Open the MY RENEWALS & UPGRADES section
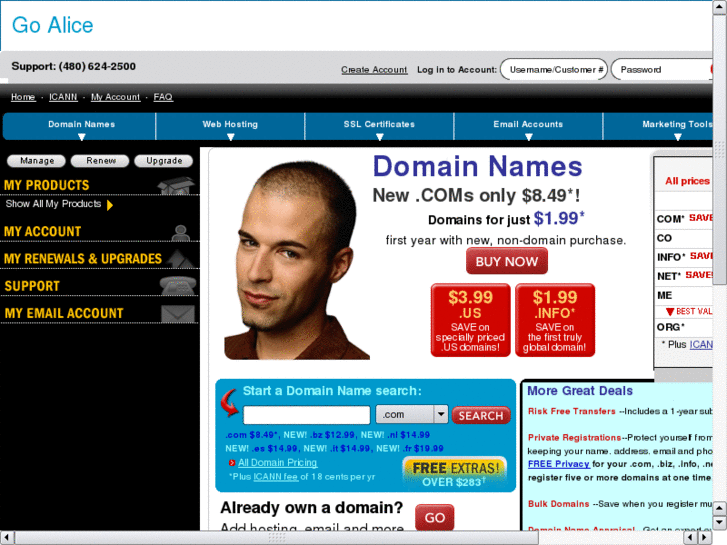 coord(83,259)
